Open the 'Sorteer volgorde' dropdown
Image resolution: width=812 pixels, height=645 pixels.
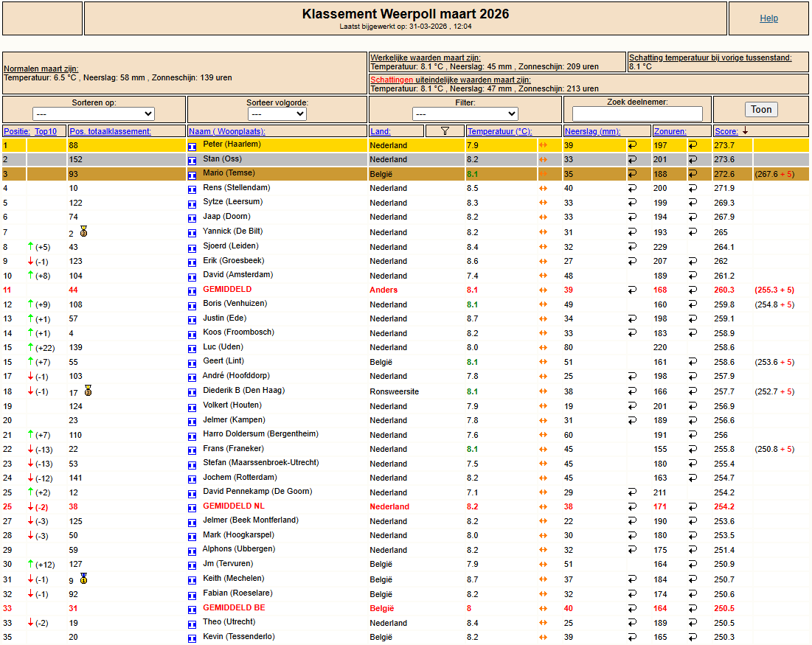tap(277, 114)
